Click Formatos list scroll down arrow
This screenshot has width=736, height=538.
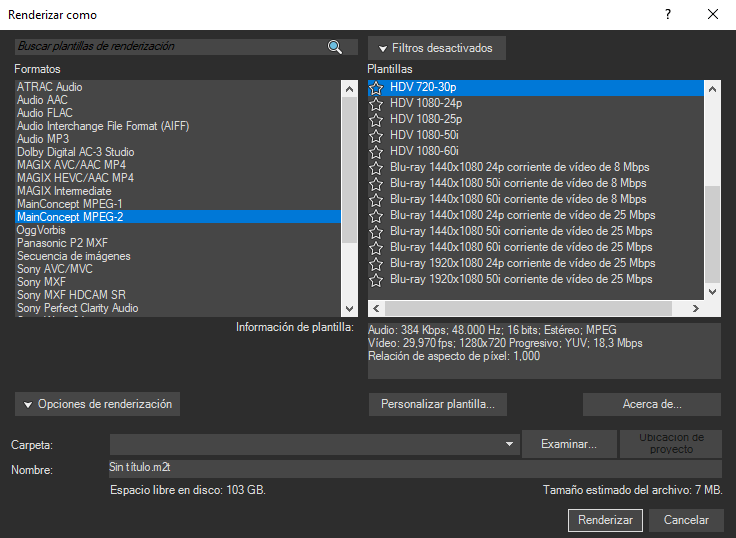click(349, 308)
